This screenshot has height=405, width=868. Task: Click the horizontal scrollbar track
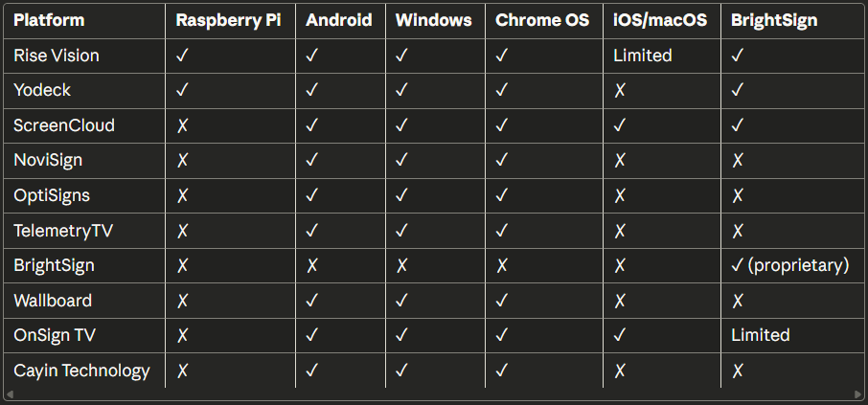[433, 394]
